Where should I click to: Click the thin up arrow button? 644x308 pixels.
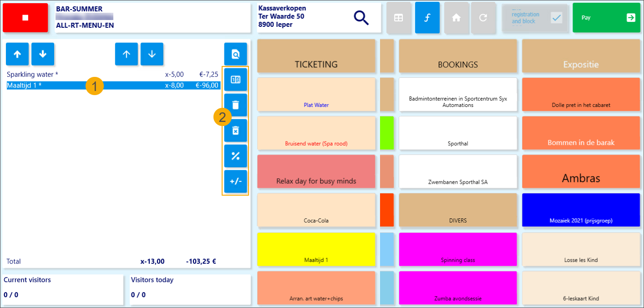pyautogui.click(x=127, y=54)
